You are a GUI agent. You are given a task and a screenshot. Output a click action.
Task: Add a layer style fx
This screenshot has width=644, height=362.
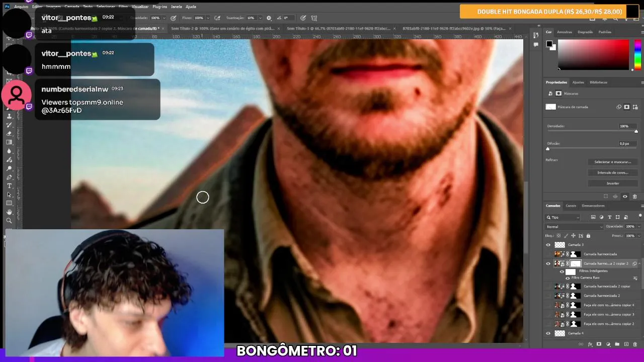pyautogui.click(x=590, y=344)
